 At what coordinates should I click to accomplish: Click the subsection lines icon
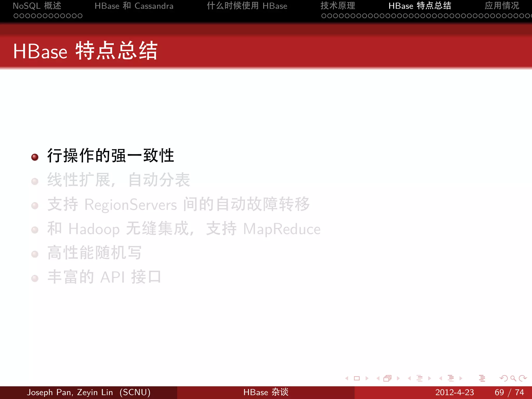[x=420, y=378]
